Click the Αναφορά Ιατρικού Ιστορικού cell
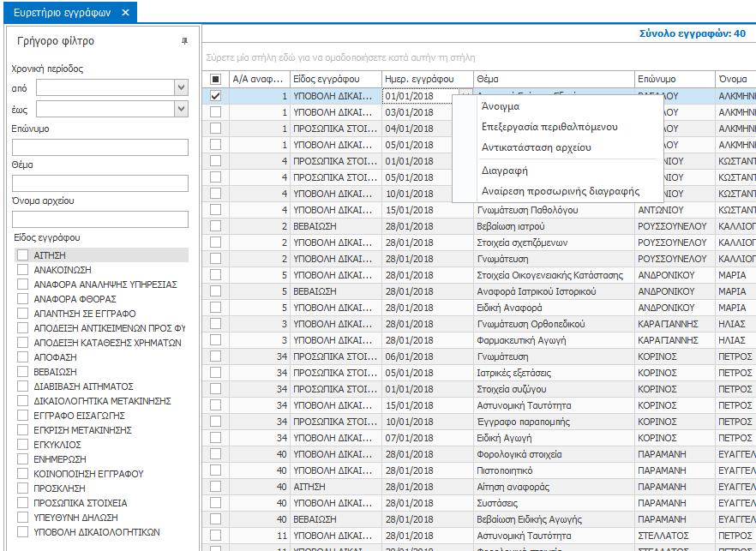 pyautogui.click(x=554, y=291)
